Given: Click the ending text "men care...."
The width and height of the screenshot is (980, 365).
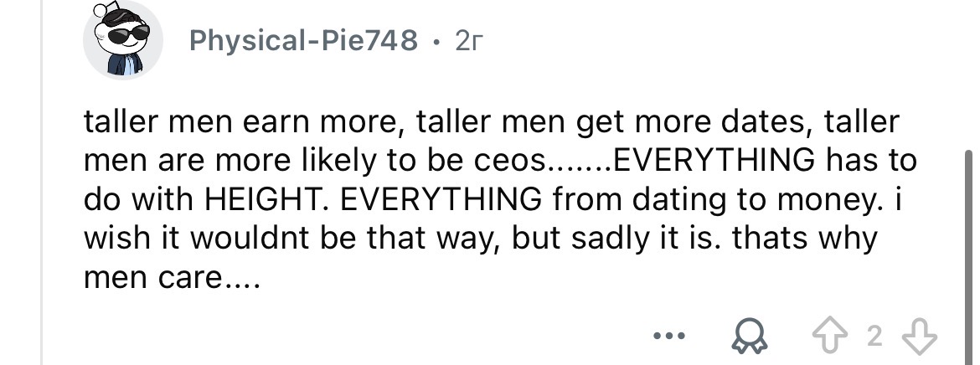Looking at the screenshot, I should (173, 279).
